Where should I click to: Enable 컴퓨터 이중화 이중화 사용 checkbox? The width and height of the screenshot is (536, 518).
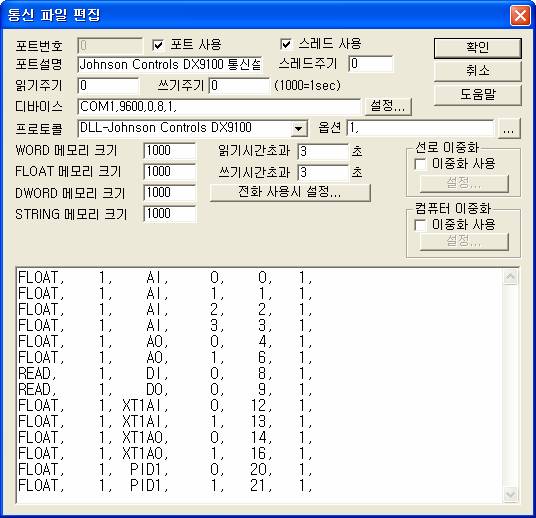420,225
